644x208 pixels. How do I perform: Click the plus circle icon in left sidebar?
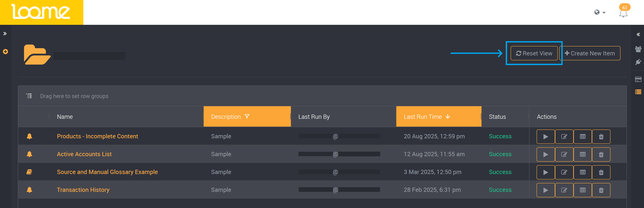click(5, 52)
